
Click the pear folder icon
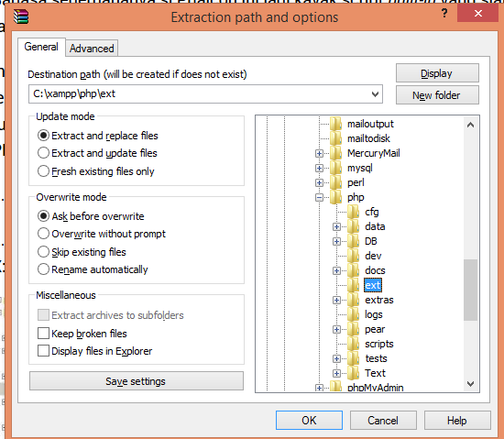[x=353, y=329]
